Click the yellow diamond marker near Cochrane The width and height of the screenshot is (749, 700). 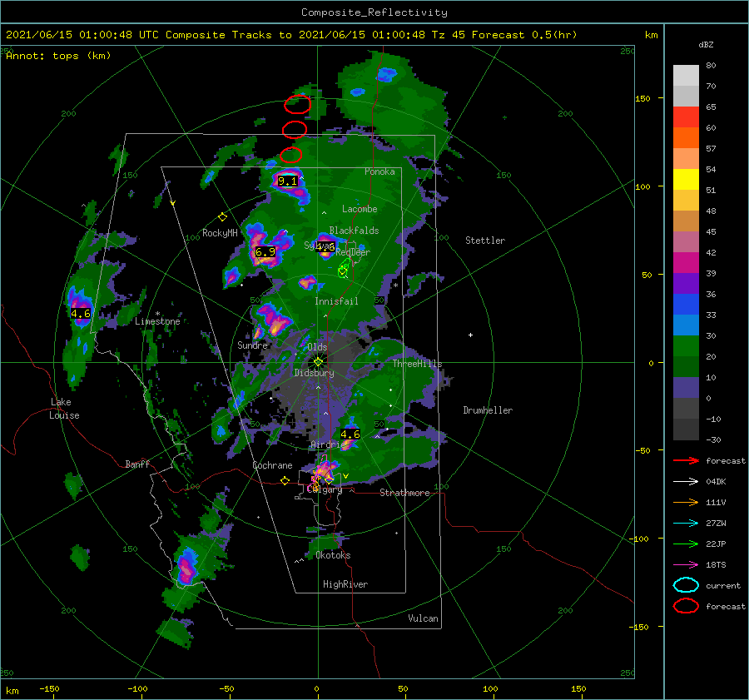[285, 481]
